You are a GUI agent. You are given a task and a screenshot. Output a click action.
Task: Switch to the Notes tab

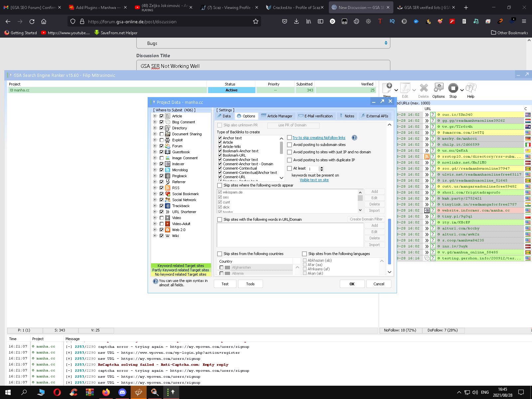click(346, 116)
